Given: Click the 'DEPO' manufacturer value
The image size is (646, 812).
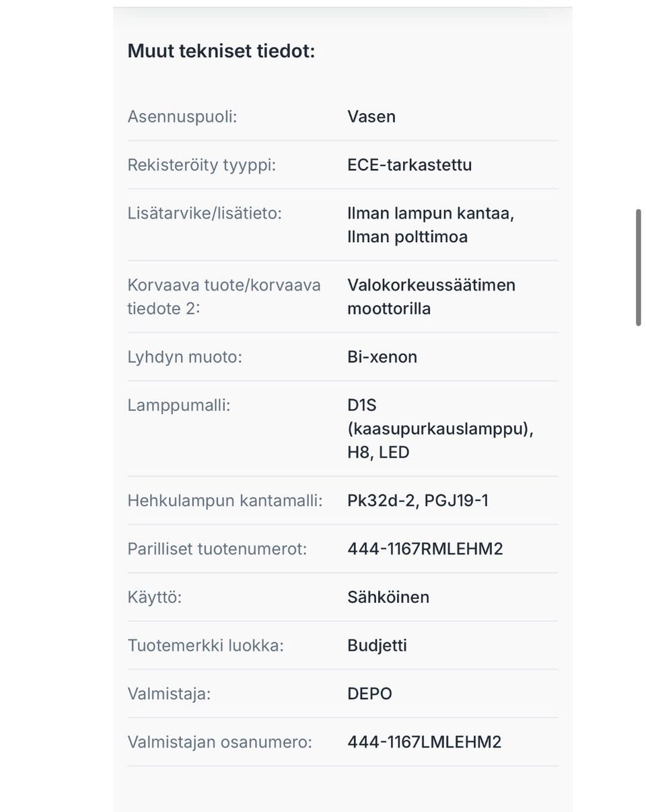Looking at the screenshot, I should pos(369,694).
